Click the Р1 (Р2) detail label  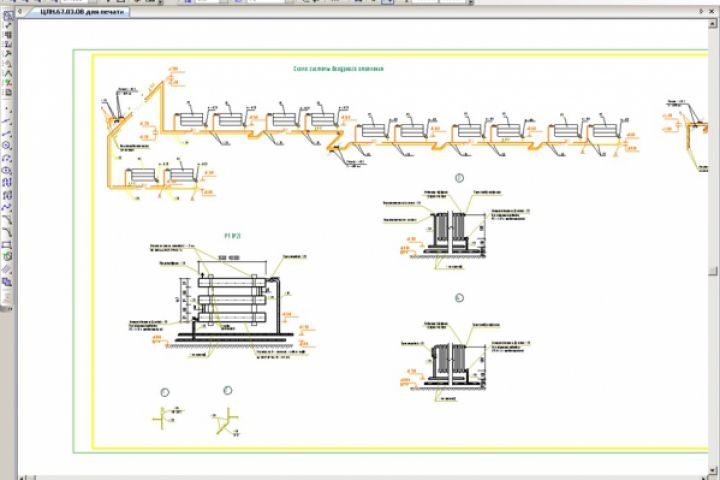[232, 236]
